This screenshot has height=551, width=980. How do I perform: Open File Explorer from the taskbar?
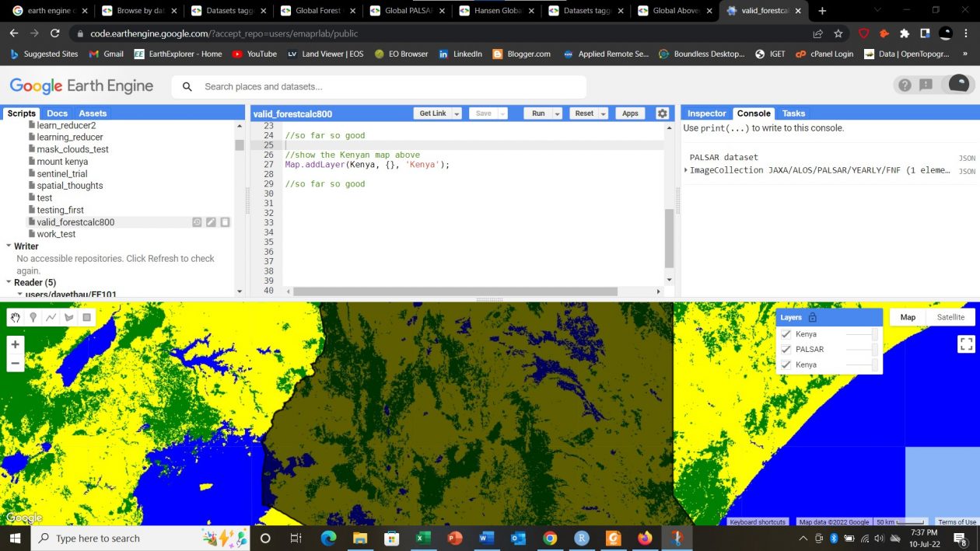click(360, 538)
